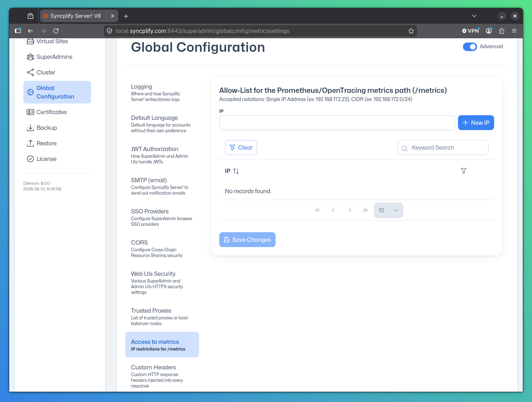Focus the Keyword Search field
This screenshot has width=532, height=402.
pos(443,147)
